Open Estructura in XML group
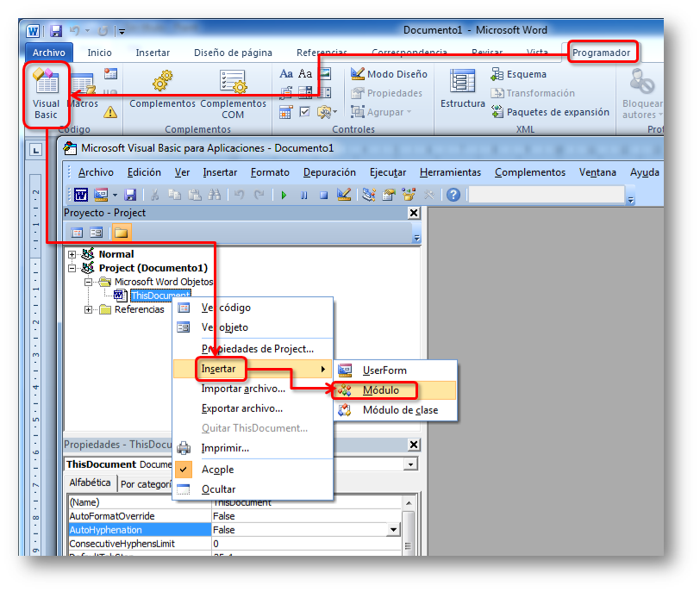 [462, 89]
